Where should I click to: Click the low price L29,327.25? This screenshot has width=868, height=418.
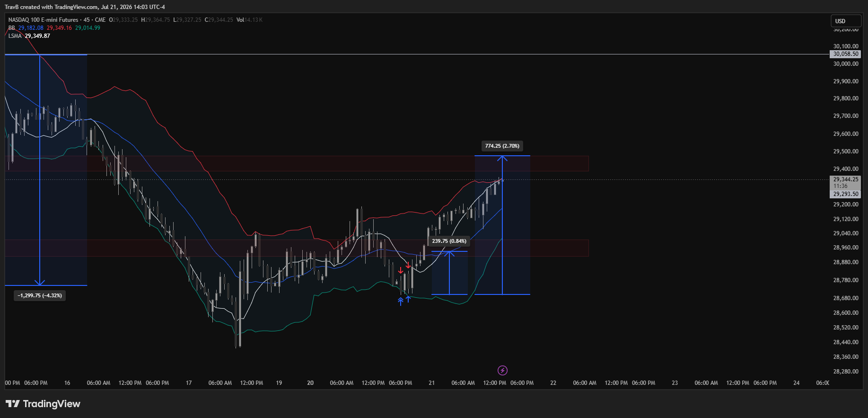187,20
